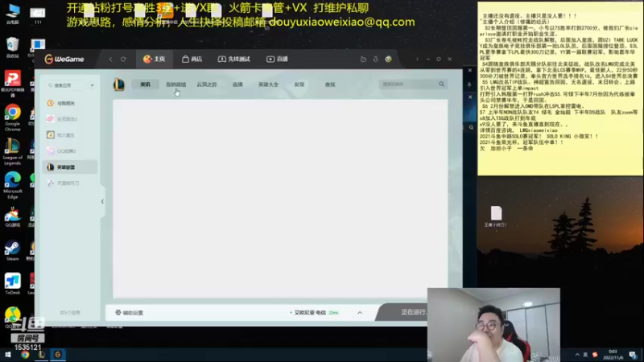This screenshot has height=362, width=644.
Task: Switch to the 直播 sub-tab under League of Legends
Action: [237, 84]
